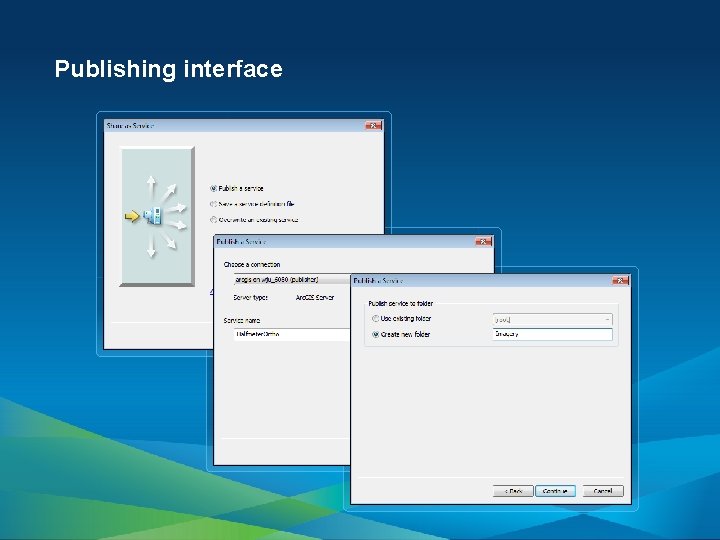Click the "Publish service to folder" group label
Image resolution: width=720 pixels, height=540 pixels.
[x=400, y=304]
